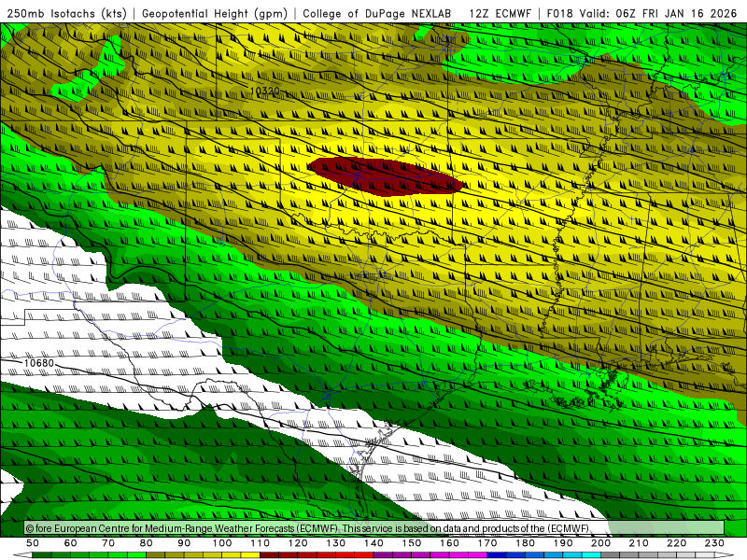Click the 230 label on color scale
747x560 pixels.
click(714, 543)
